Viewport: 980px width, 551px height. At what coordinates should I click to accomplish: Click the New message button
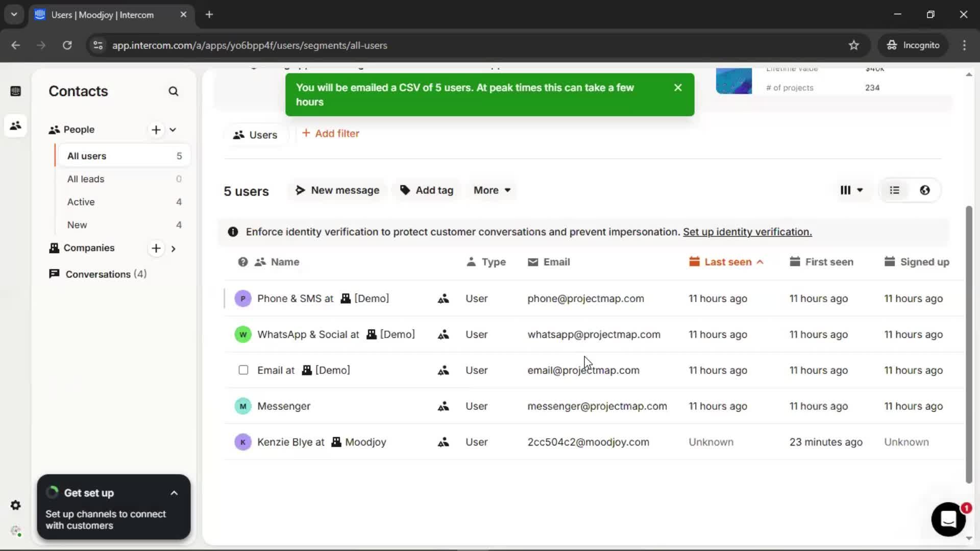pyautogui.click(x=337, y=190)
